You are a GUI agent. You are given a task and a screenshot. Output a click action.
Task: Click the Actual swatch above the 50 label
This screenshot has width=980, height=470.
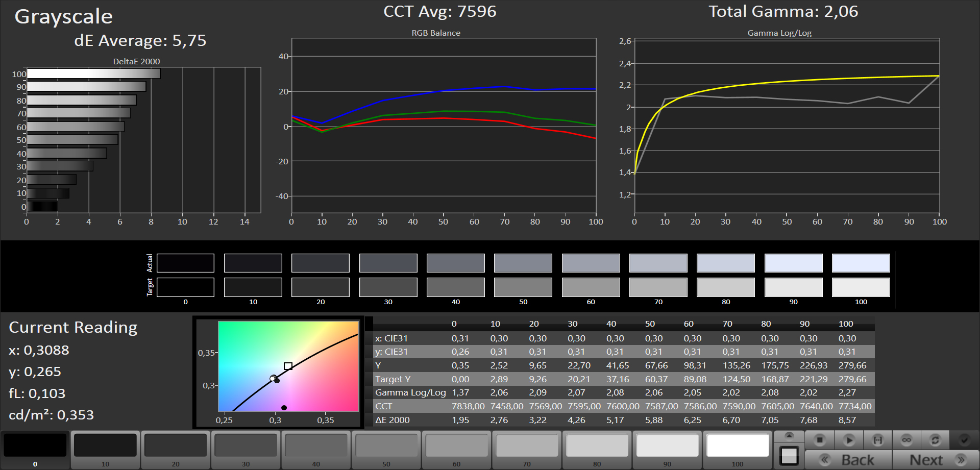[523, 263]
